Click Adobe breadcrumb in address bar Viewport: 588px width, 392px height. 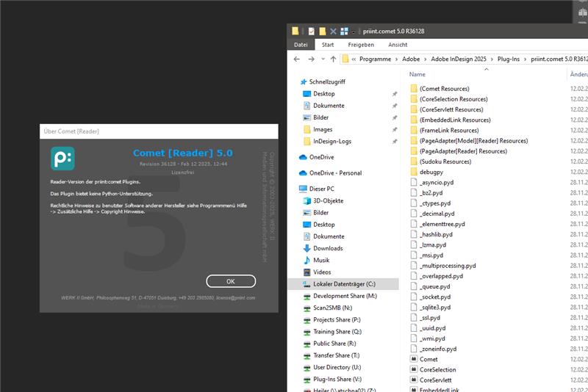point(411,59)
